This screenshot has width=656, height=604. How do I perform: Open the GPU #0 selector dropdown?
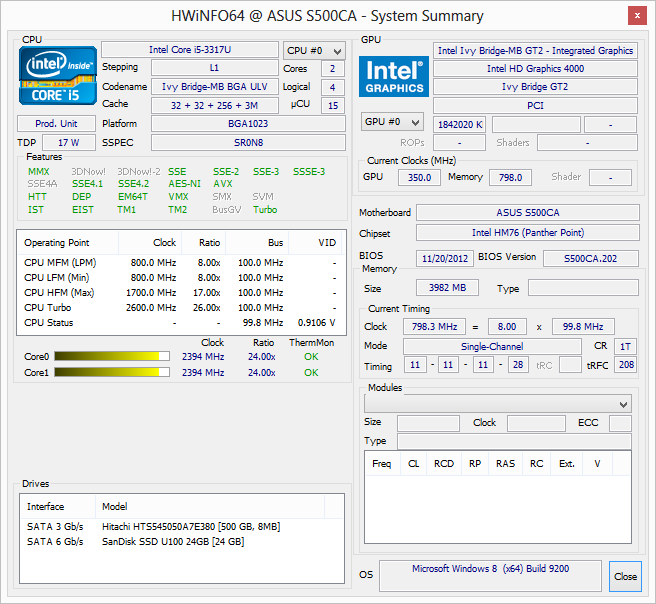tap(392, 122)
